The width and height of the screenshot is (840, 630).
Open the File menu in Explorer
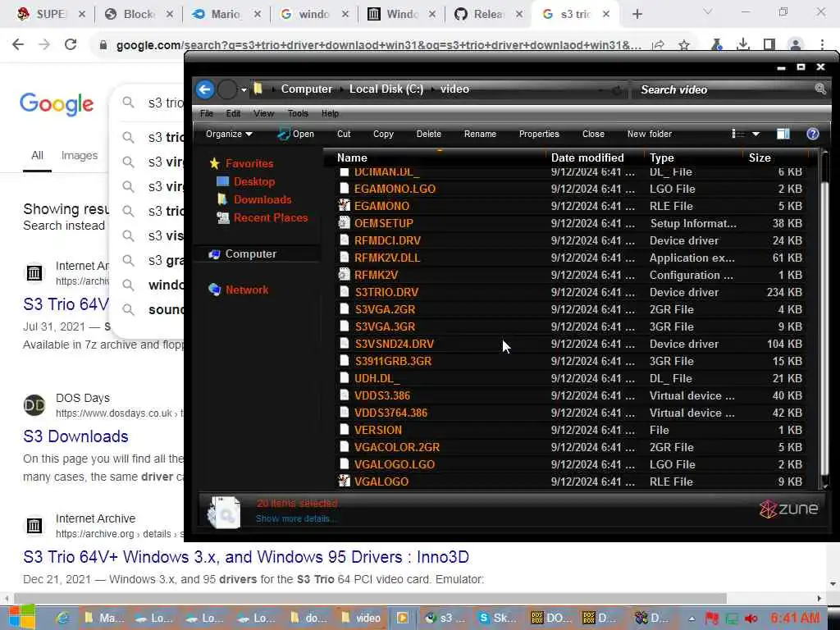point(206,113)
